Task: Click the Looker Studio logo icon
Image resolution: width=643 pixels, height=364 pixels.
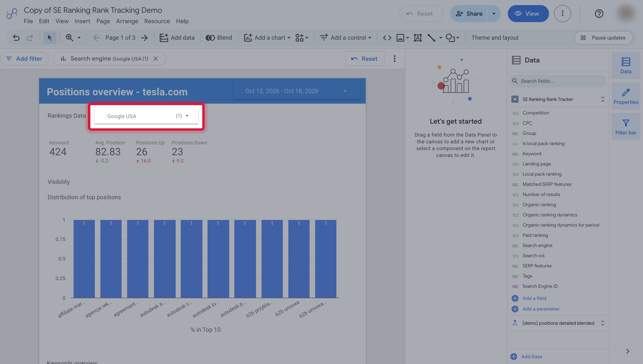Action: (x=12, y=14)
